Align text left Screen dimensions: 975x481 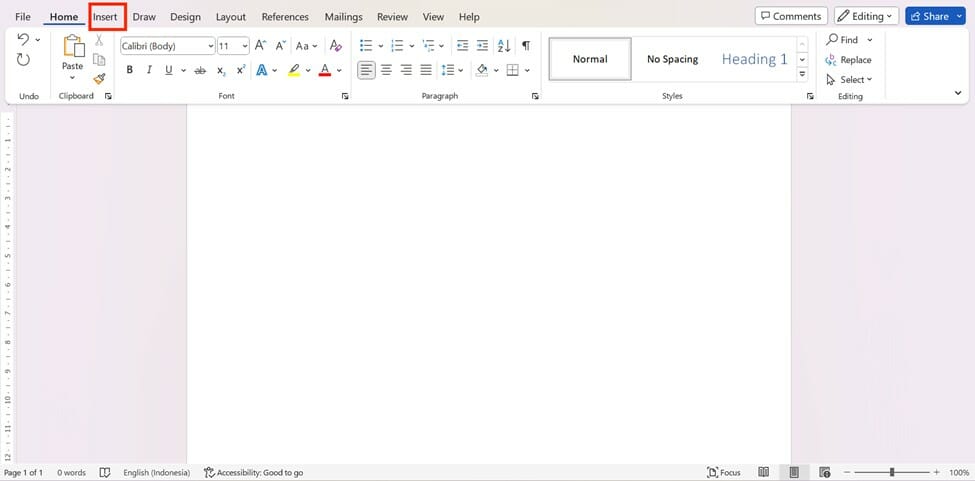pos(366,70)
